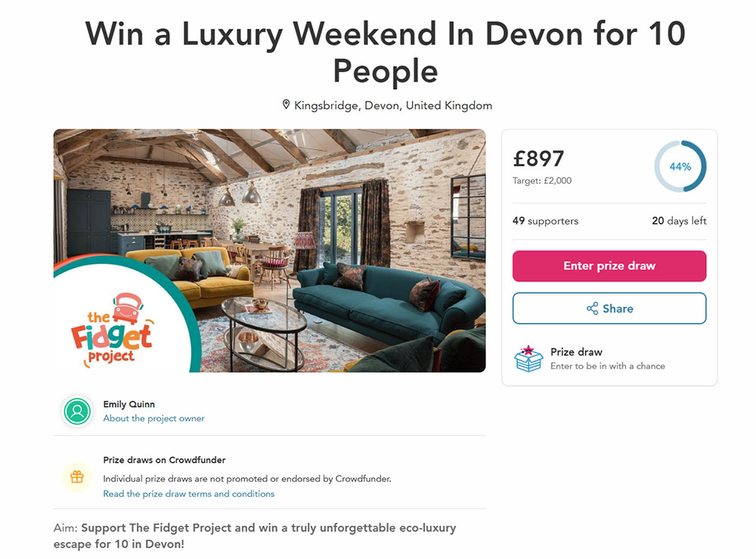
Task: Click Emily Quinn's green profile avatar
Action: point(77,411)
